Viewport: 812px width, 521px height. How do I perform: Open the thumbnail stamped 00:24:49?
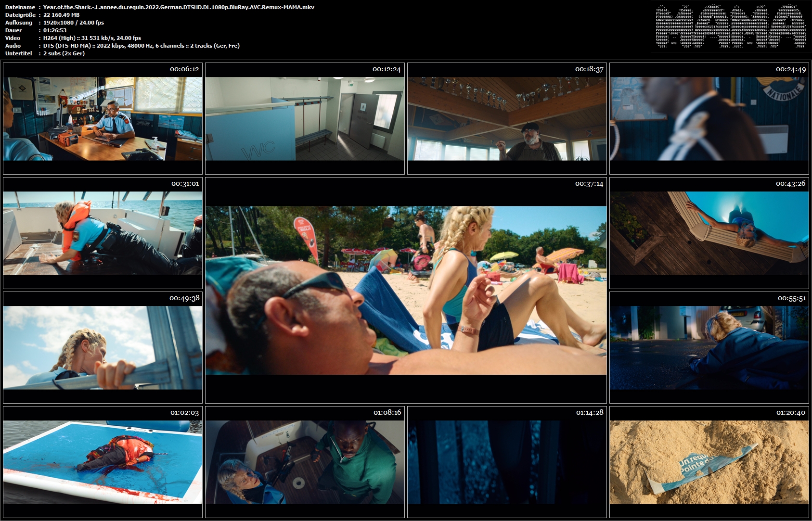(709, 118)
